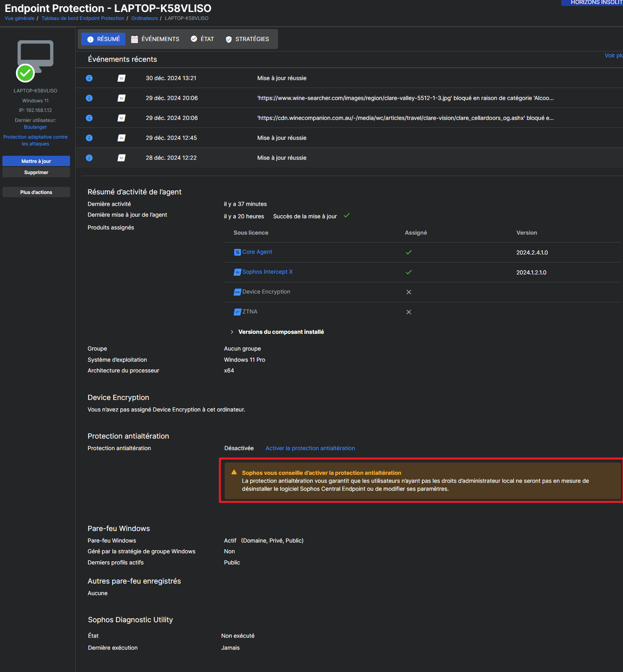Click the Sous licence column header
Viewport: 623px width, 672px height.
(x=251, y=233)
